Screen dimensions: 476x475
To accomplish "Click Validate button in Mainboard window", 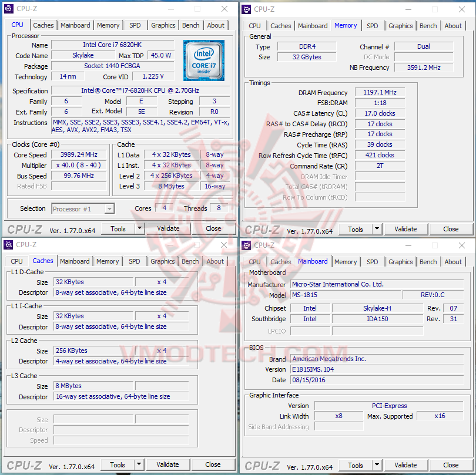I will click(405, 465).
